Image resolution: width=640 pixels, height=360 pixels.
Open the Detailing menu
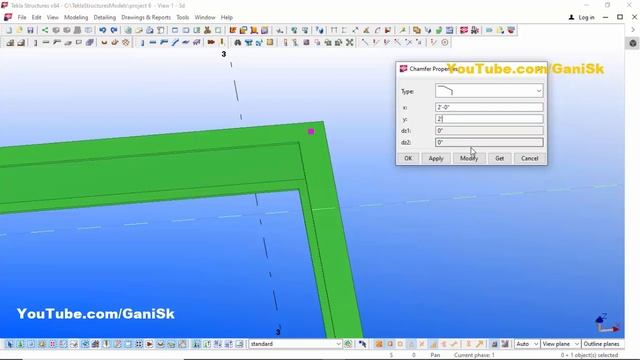105,18
